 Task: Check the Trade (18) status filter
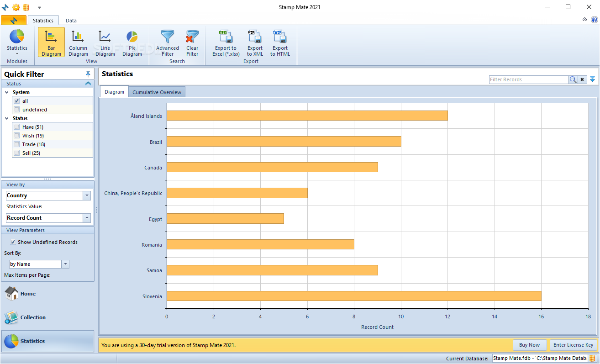(16, 144)
